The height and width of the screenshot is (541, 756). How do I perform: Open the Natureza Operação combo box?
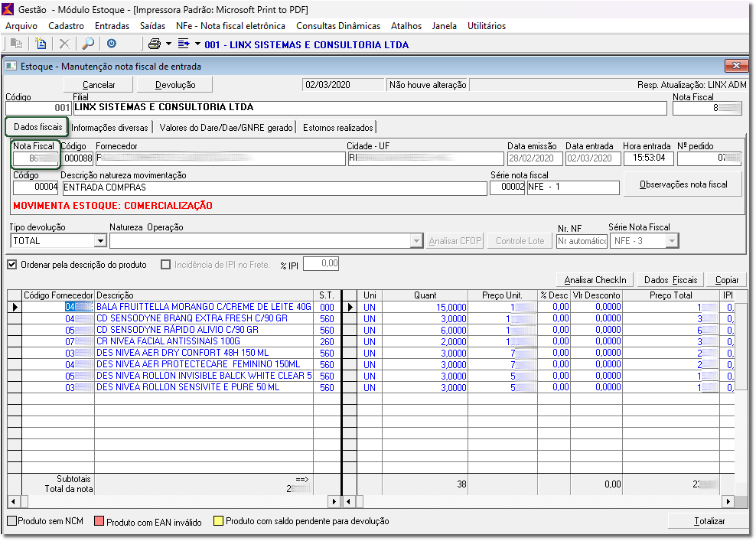[416, 241]
